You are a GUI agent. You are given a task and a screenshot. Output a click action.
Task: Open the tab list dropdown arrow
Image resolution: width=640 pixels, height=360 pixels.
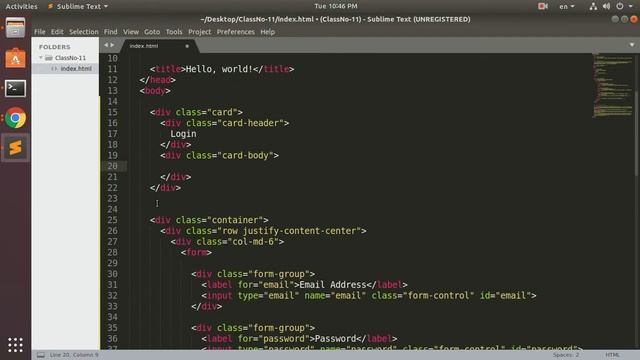pos(632,45)
